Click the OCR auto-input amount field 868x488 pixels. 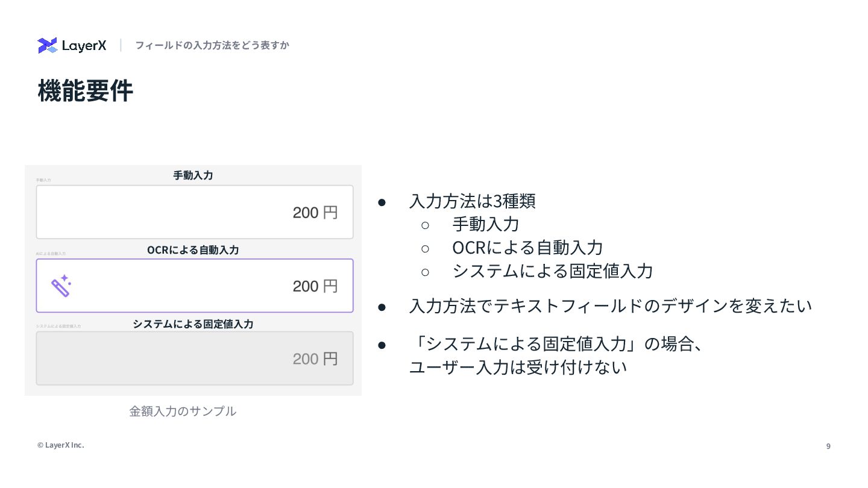click(x=195, y=286)
